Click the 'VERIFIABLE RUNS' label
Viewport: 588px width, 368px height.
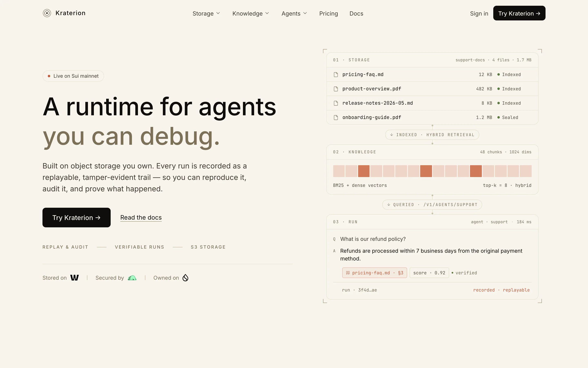coord(139,247)
